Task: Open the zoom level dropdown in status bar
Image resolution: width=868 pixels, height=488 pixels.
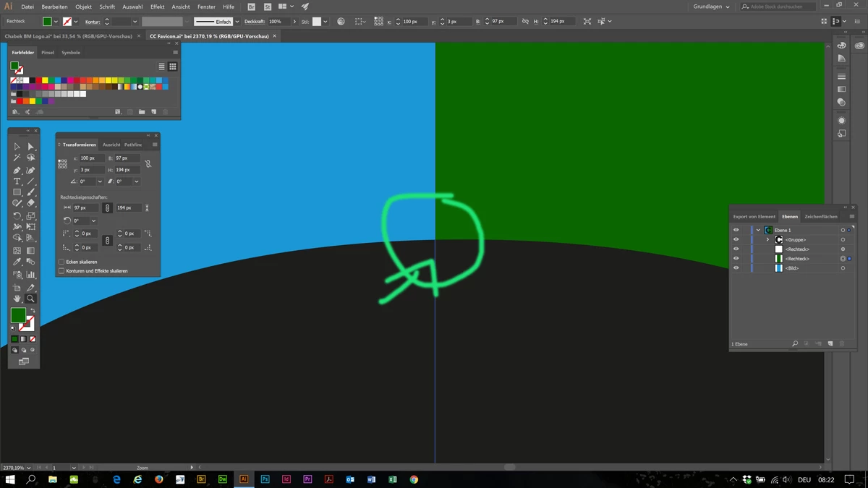Action: (x=29, y=468)
